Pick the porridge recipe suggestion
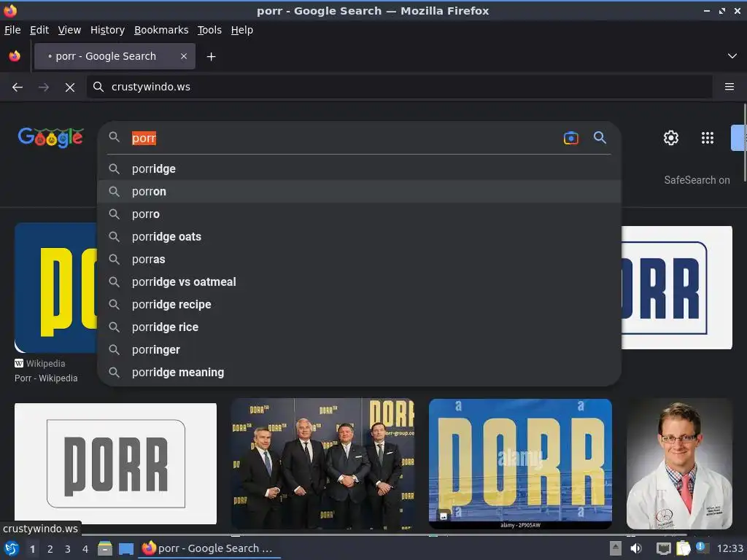747x560 pixels. [359, 305]
